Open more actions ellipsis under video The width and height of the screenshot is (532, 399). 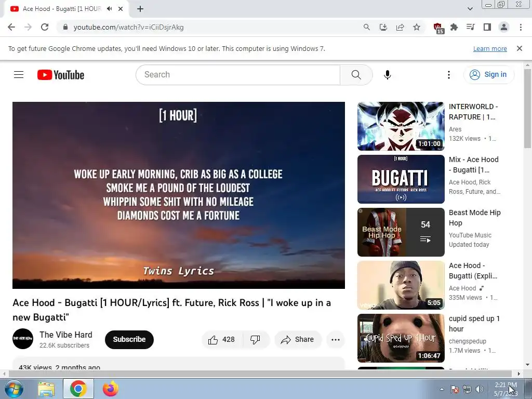coord(335,339)
